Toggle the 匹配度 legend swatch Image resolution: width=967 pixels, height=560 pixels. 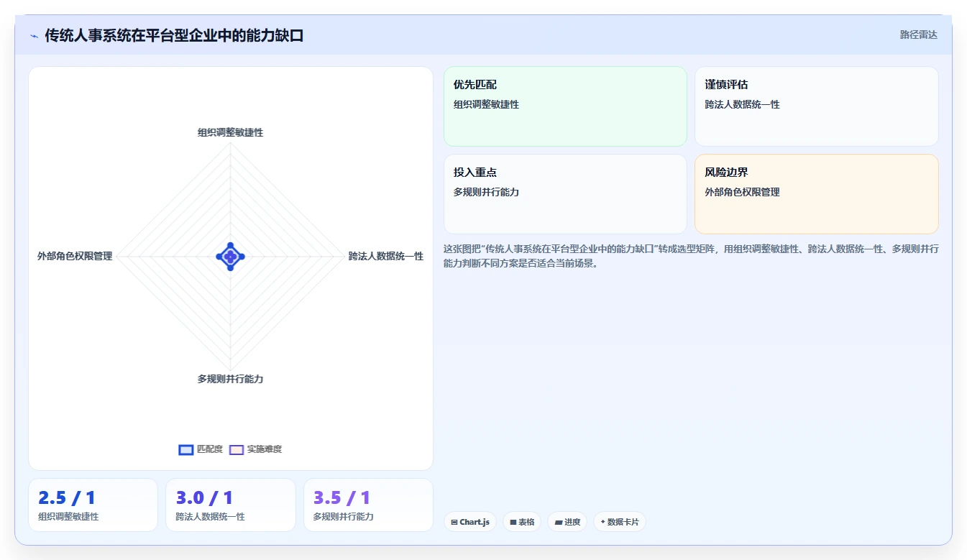[186, 450]
